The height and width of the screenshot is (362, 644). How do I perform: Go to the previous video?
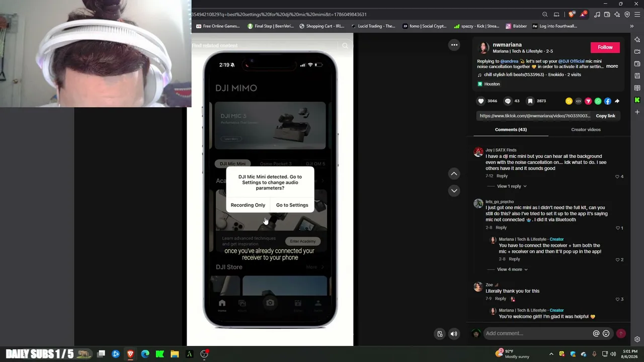pyautogui.click(x=454, y=174)
